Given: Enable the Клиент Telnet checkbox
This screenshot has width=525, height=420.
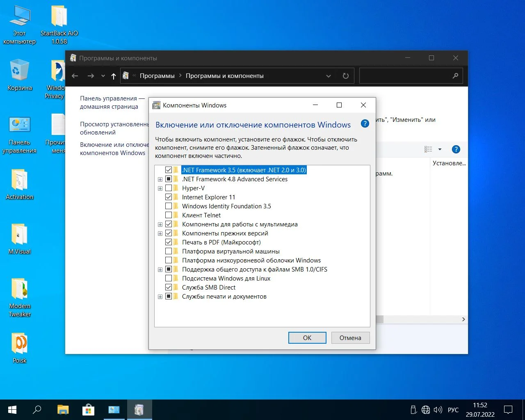Looking at the screenshot, I should pos(169,215).
